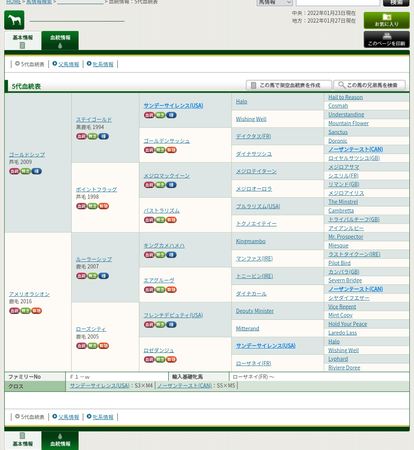Image resolution: width=414 pixels, height=450 pixels.
Task: Click green badge under ゴールドシップ
Action: [26, 171]
